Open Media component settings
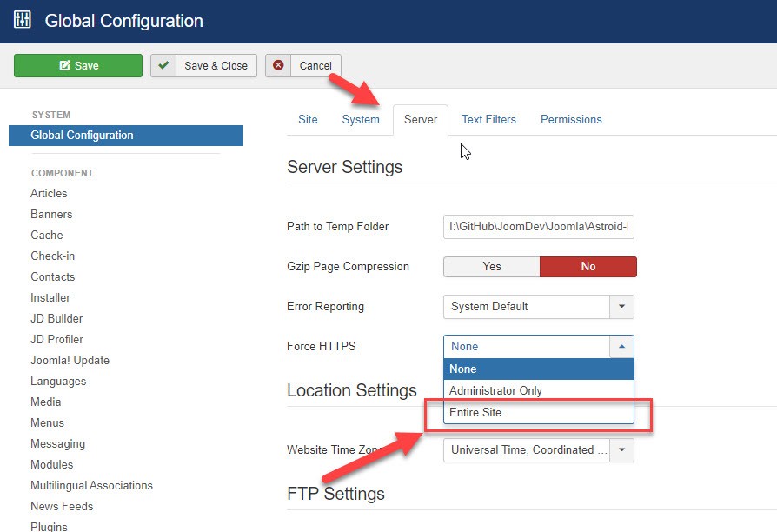Screen dimensions: 777x532 pos(45,402)
